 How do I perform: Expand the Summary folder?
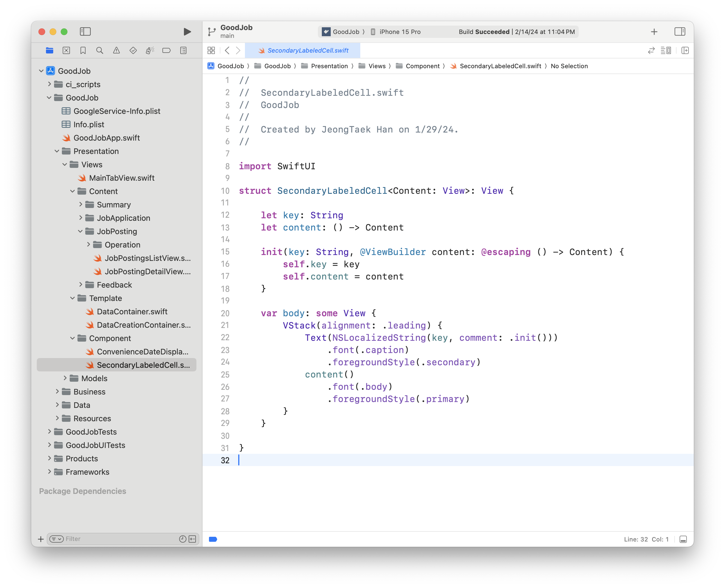[x=81, y=205]
